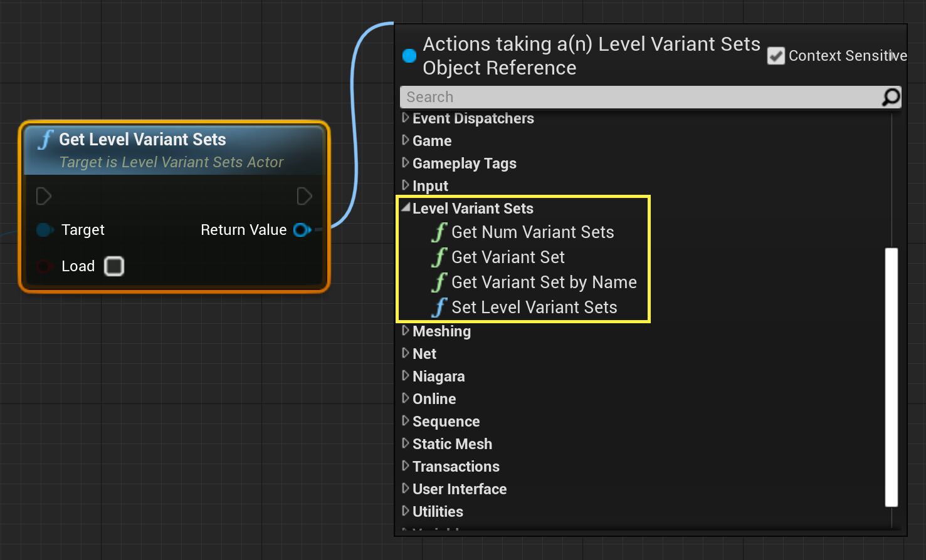Click the Target input pin
This screenshot has height=560, width=926.
point(44,230)
